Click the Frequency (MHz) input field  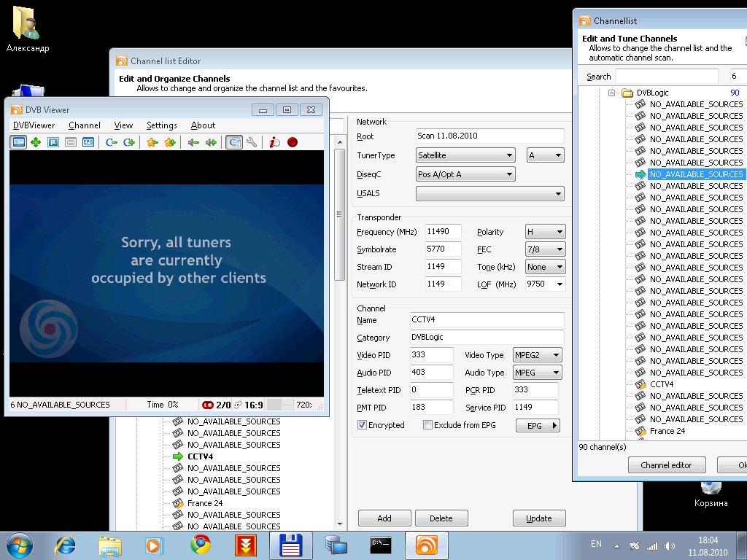(x=444, y=232)
